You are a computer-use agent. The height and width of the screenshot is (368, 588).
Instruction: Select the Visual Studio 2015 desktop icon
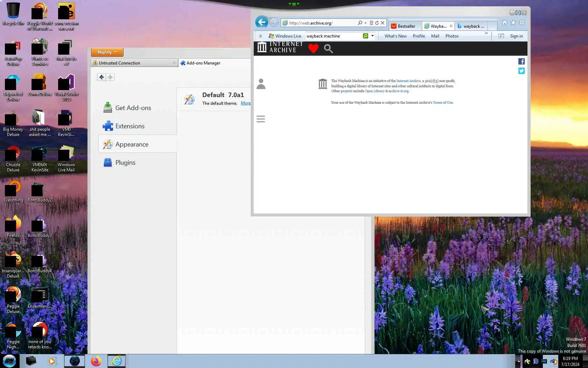point(66,88)
